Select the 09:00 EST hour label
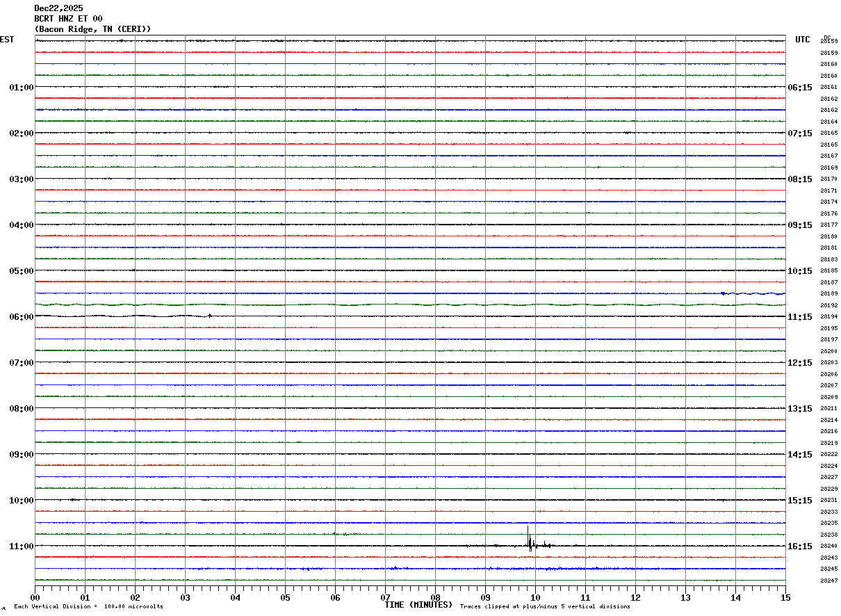This screenshot has height=616, width=841. pos(22,455)
